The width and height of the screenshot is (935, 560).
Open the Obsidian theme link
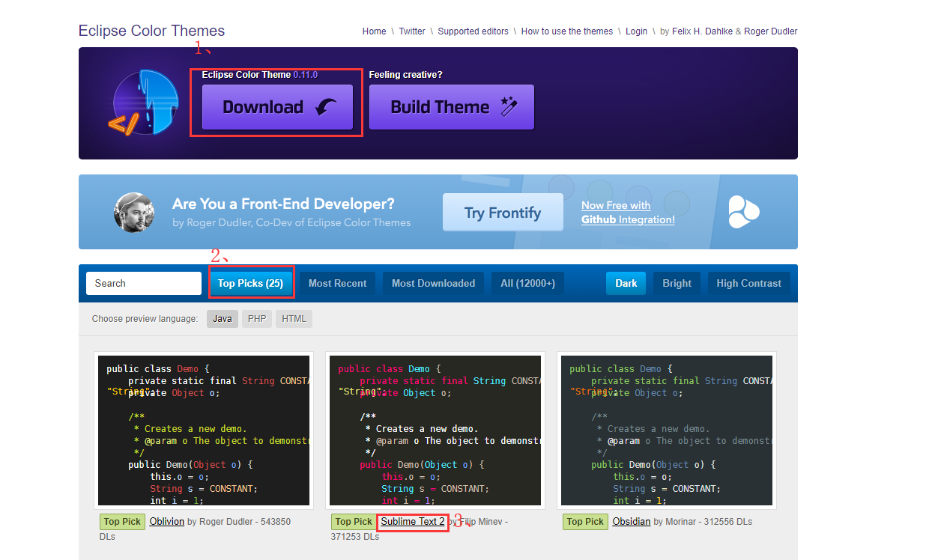(x=632, y=521)
